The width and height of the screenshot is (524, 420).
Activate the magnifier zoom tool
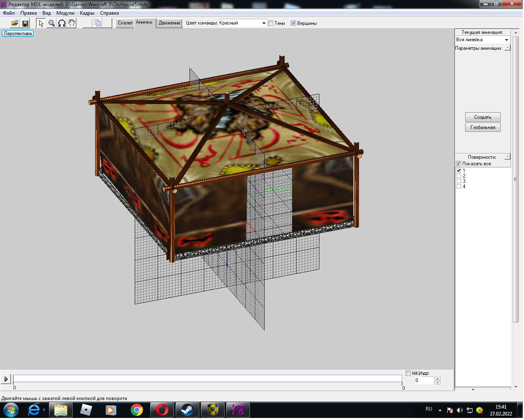[x=51, y=23]
